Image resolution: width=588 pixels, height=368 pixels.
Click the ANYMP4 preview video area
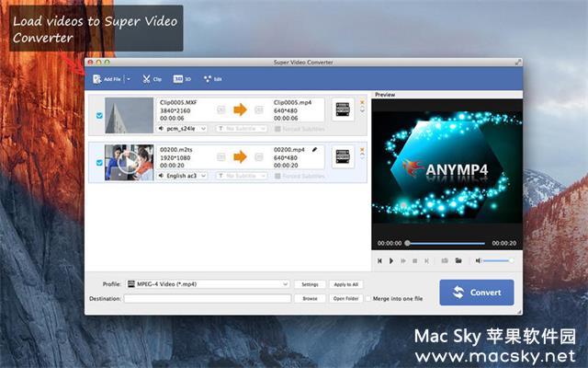(447, 168)
